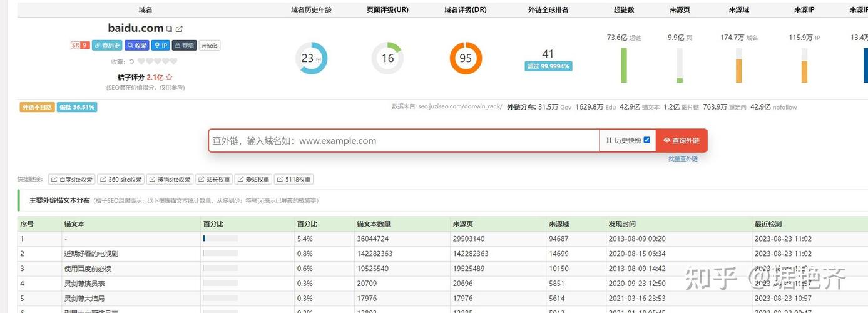Click anchor text 灵剑尊大结局
868x313 pixels.
coord(84,299)
